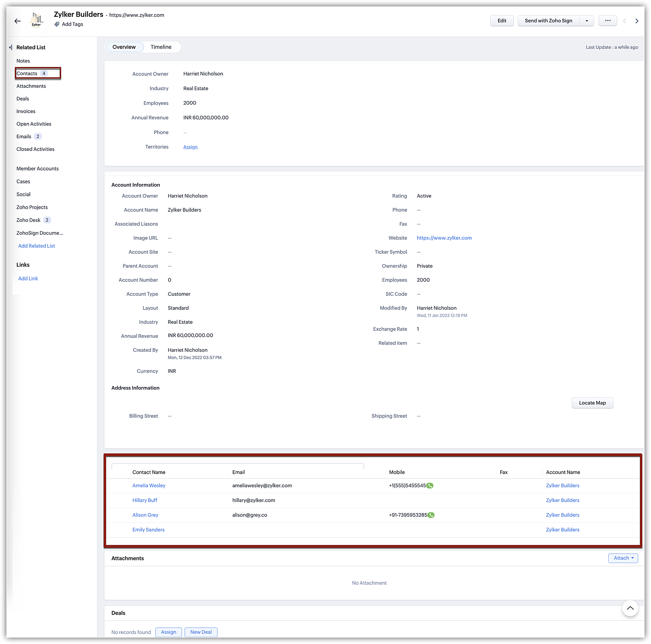Image resolution: width=651 pixels, height=644 pixels.
Task: Open the Contacts related list item
Action: tap(27, 74)
